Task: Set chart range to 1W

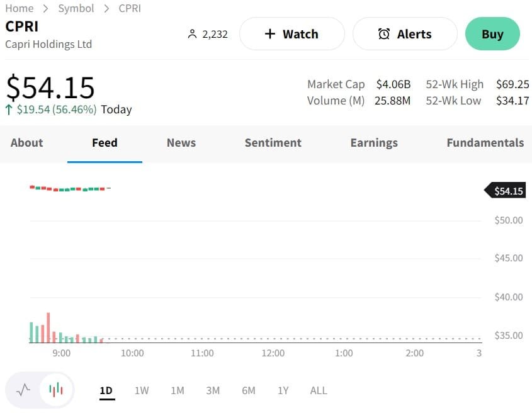Action: tap(142, 390)
